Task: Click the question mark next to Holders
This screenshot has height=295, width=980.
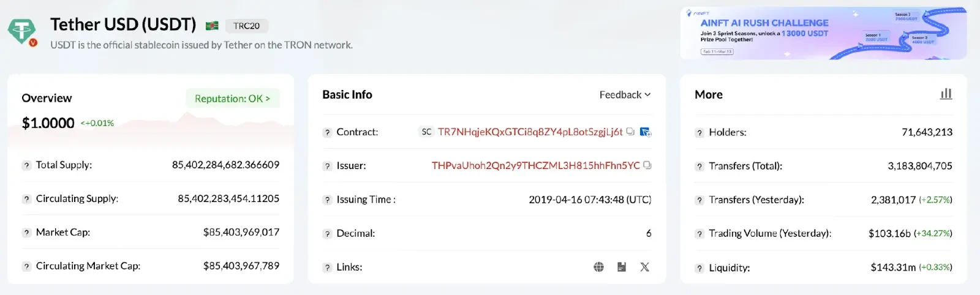Action: [699, 133]
